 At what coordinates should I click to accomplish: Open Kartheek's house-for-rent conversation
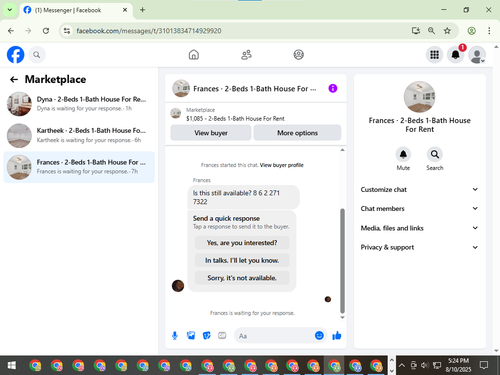coord(79,135)
